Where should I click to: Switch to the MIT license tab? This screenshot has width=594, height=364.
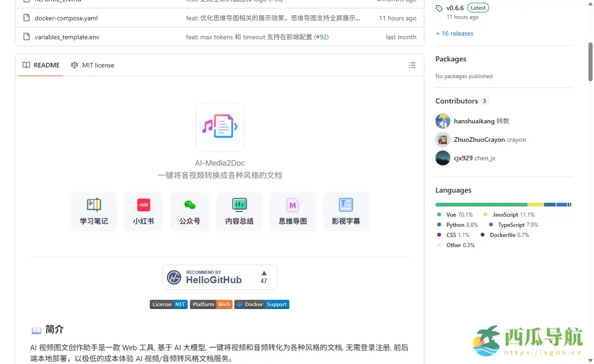[x=92, y=65]
